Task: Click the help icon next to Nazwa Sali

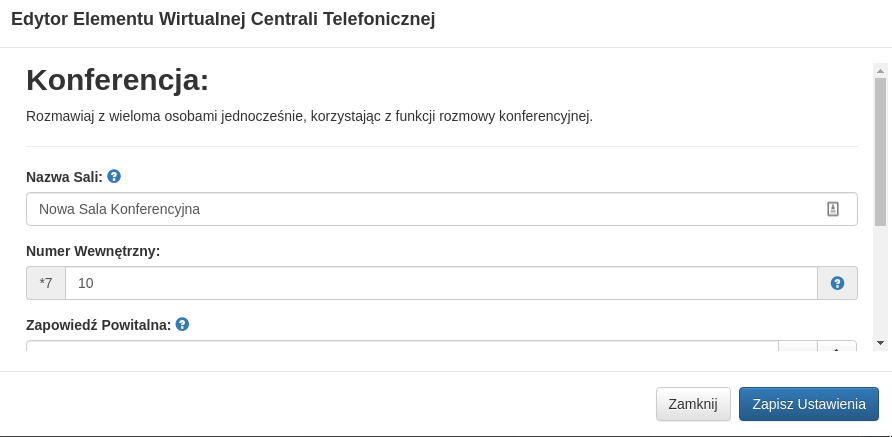Action: [114, 176]
